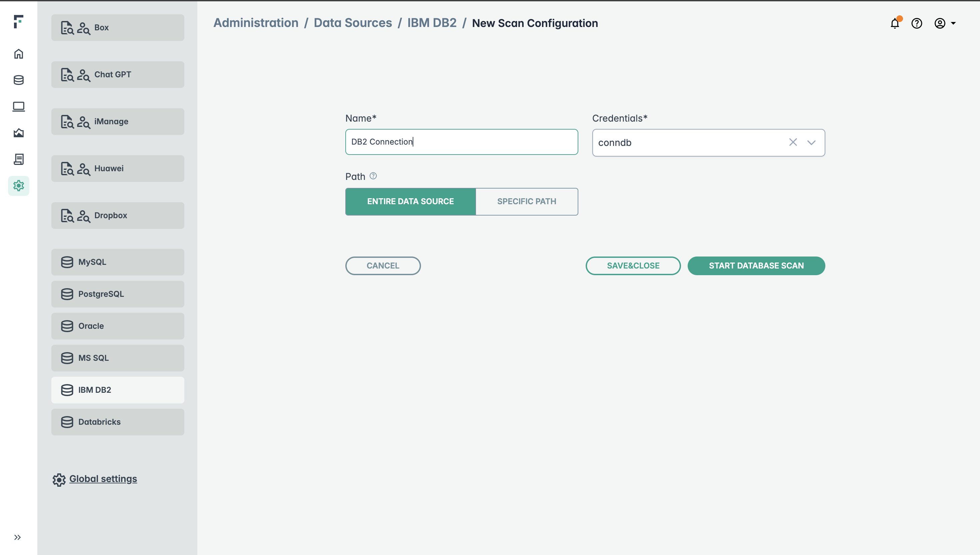980x555 pixels.
Task: Click Start Database Scan button
Action: tap(756, 266)
